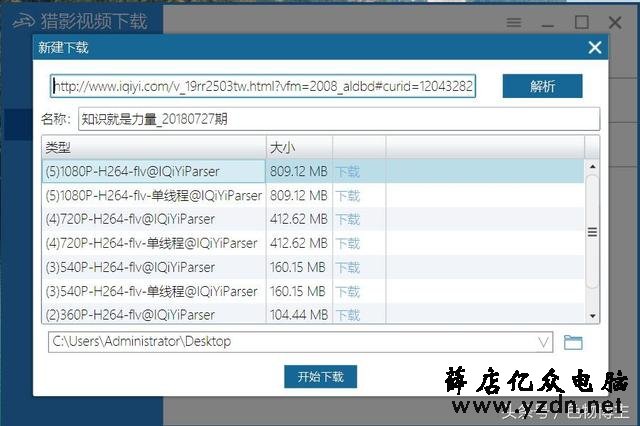Click the 412.62 MB size of 720P-H264-flv@IQiYiParser
This screenshot has width=640, height=426.
point(298,219)
